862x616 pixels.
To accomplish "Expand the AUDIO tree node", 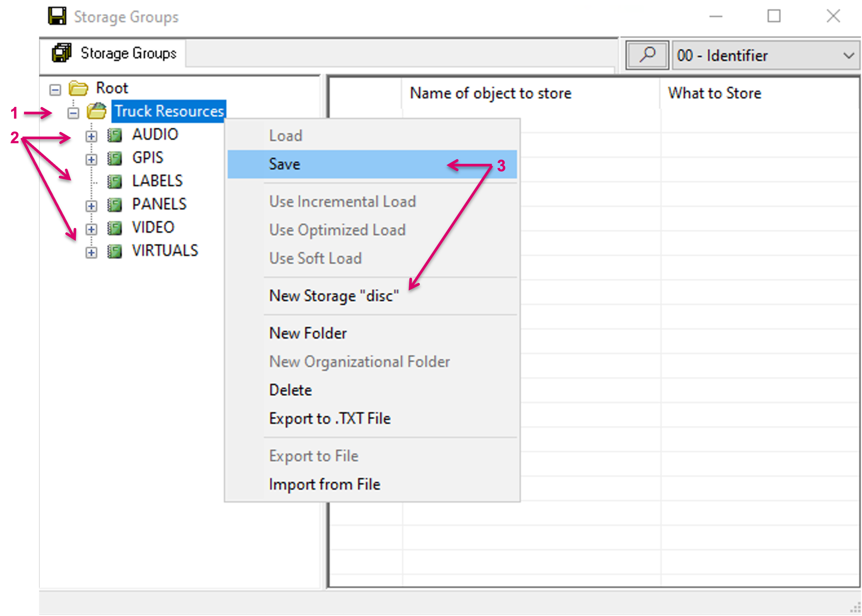I will click(x=91, y=136).
